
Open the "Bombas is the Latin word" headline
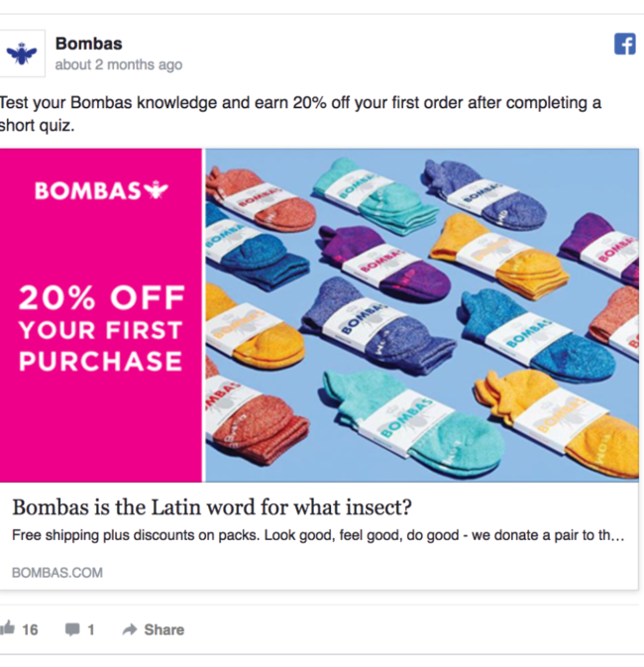(x=211, y=508)
